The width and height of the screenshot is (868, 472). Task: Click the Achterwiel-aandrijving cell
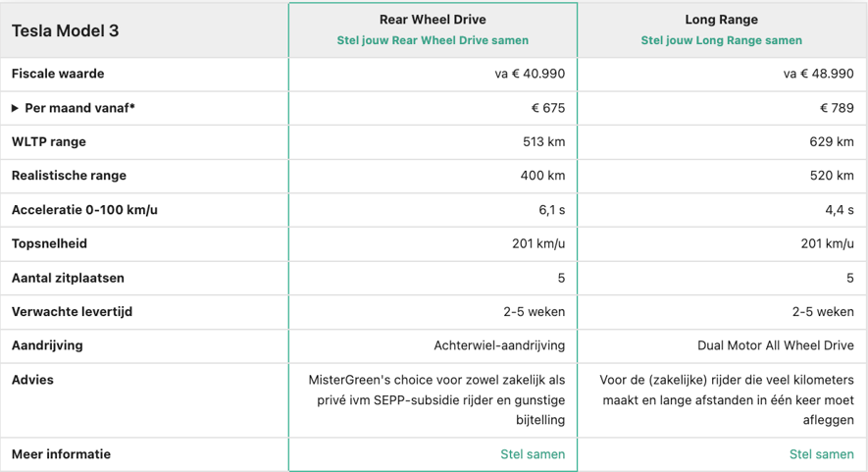499,345
